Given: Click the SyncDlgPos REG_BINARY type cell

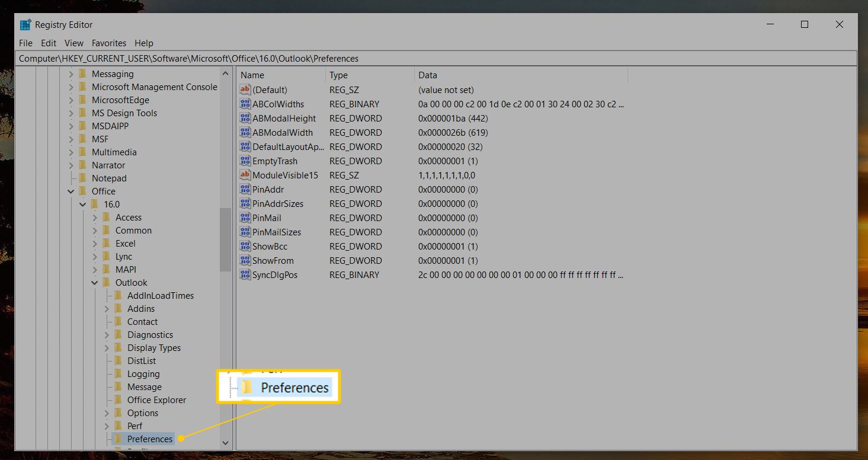Looking at the screenshot, I should click(354, 274).
